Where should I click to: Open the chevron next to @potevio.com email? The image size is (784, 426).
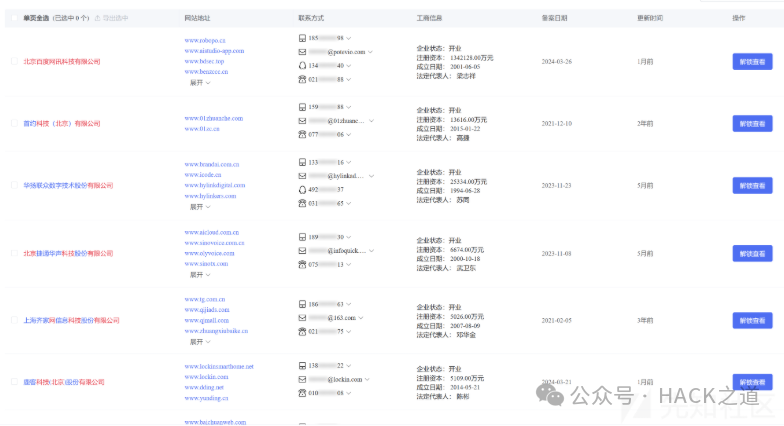point(370,52)
